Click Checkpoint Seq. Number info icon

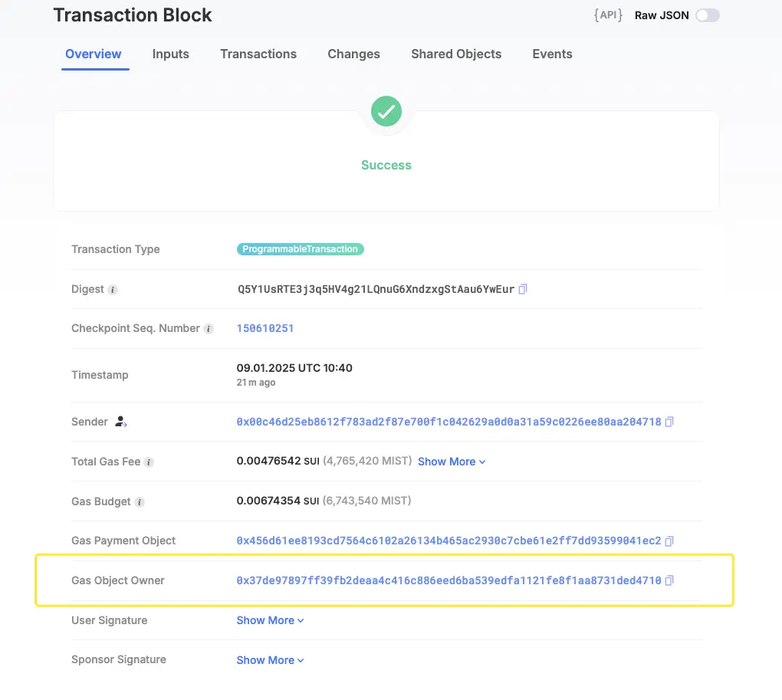[209, 329]
